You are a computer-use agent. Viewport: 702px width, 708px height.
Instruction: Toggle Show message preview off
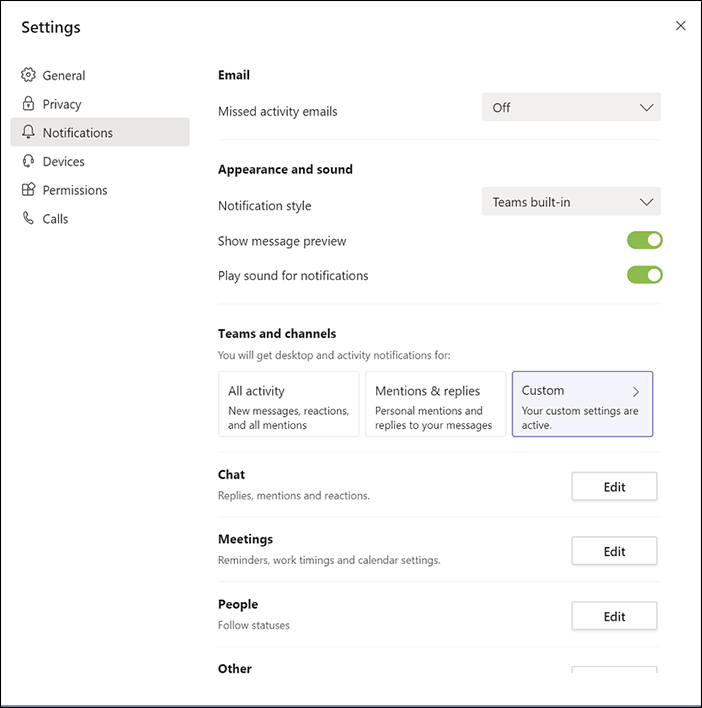[645, 240]
